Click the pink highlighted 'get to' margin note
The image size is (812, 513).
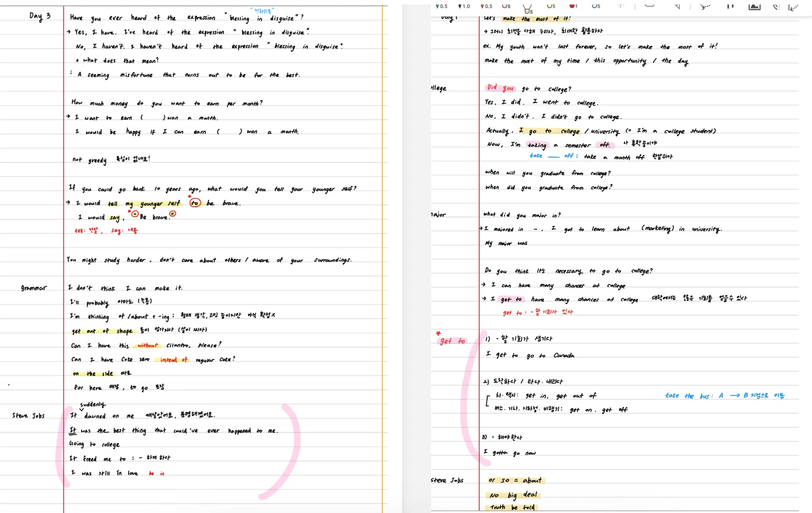point(452,341)
